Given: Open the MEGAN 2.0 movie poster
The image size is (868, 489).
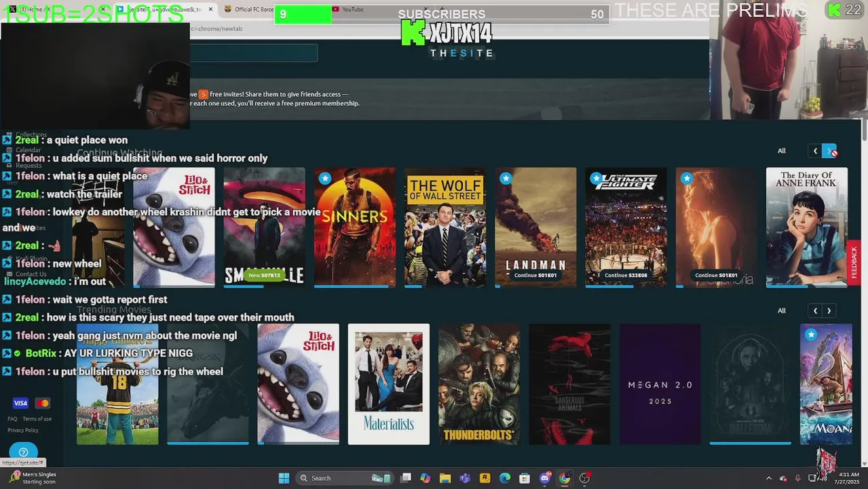Looking at the screenshot, I should 660,384.
